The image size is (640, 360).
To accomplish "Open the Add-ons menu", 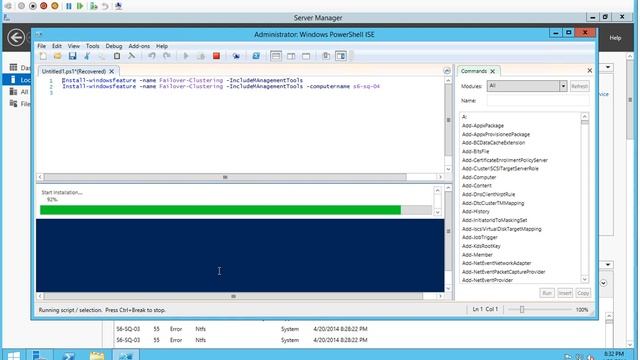I will click(139, 46).
